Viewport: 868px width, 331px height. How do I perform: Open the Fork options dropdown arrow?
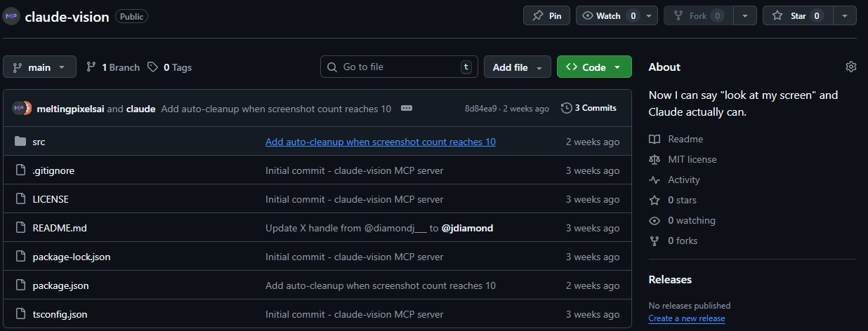click(x=745, y=15)
